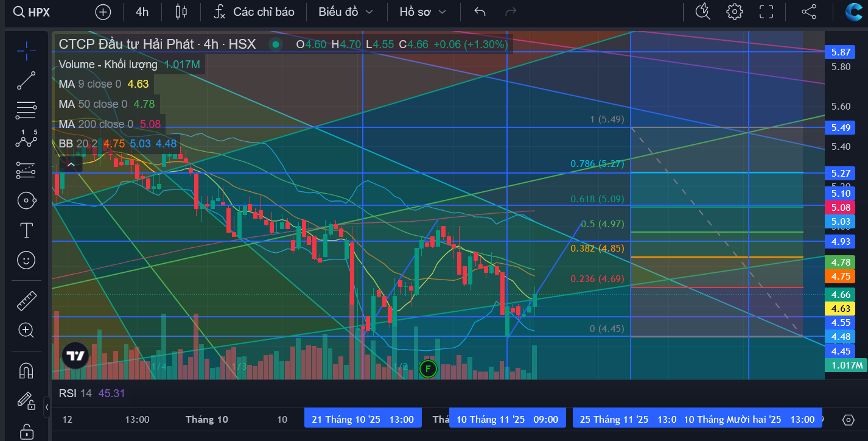Image resolution: width=868 pixels, height=441 pixels.
Task: Toggle stay in drawing mode pencil lock
Action: [26, 400]
